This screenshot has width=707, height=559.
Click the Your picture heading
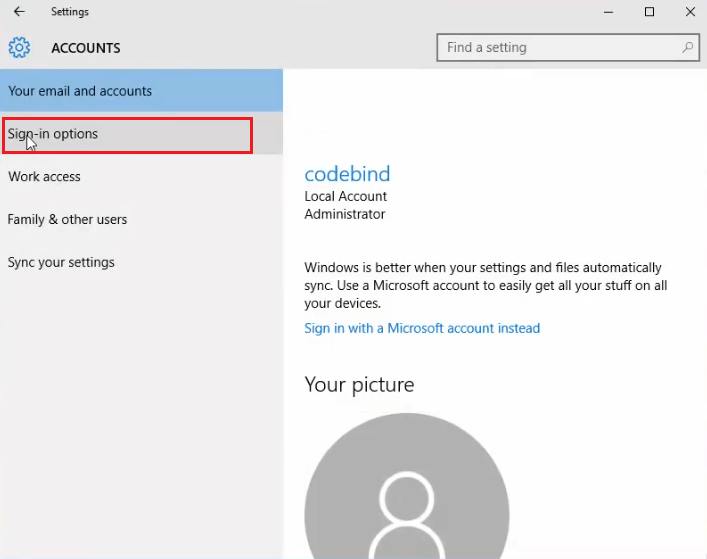(359, 385)
